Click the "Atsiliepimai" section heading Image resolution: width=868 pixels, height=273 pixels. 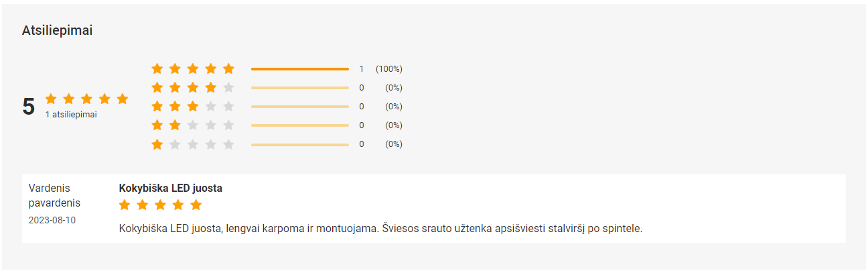click(57, 30)
